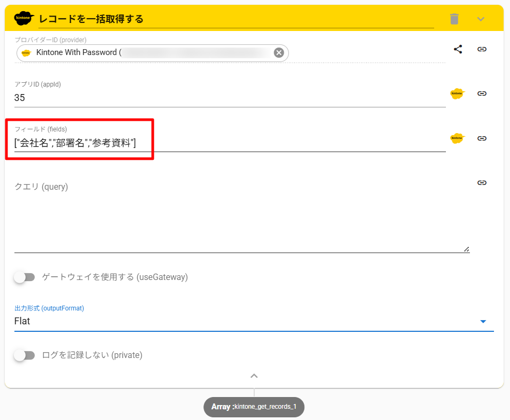The image size is (510, 420).
Task: Open the outputFormat Flat dropdown
Action: [254, 321]
